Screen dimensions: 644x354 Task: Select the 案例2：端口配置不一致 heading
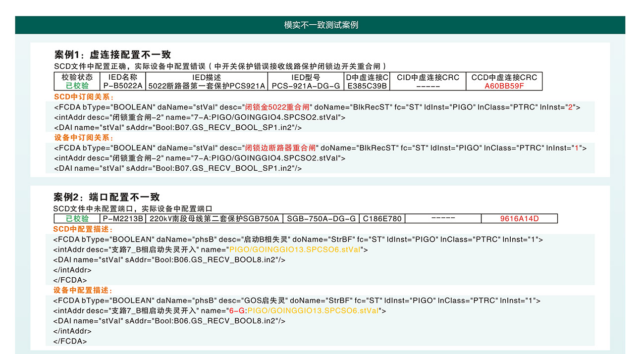[x=107, y=197]
